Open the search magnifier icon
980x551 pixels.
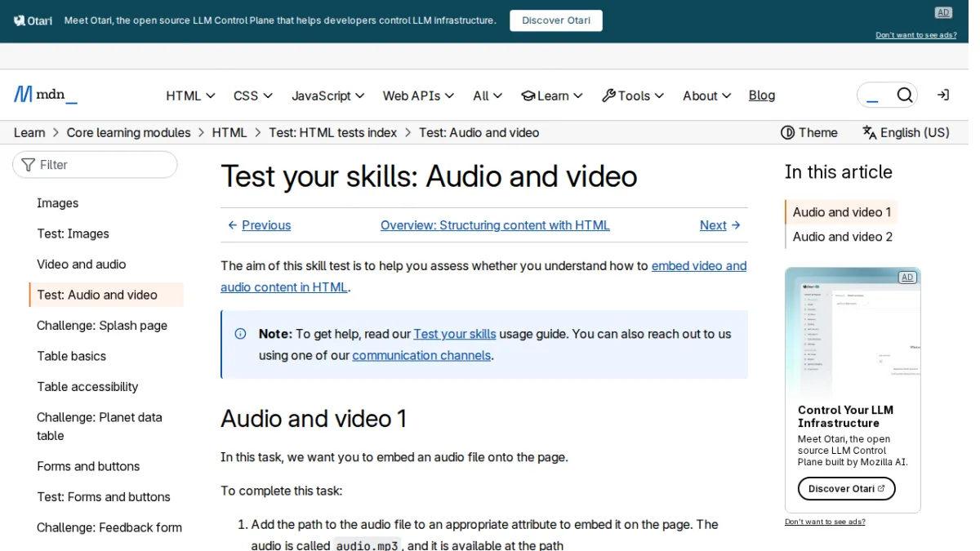pos(904,96)
